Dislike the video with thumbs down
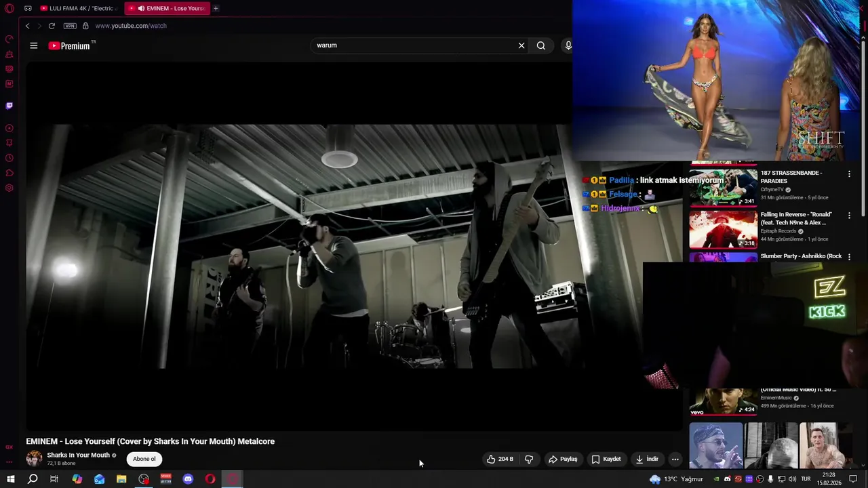 [529, 459]
